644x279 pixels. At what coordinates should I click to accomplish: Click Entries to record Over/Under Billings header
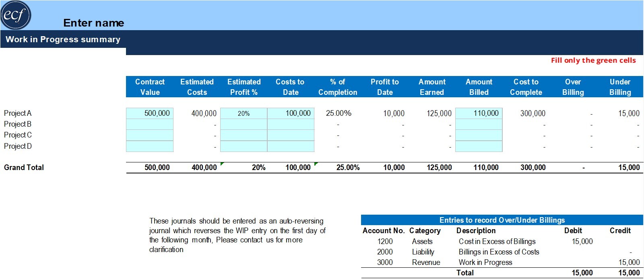502,220
